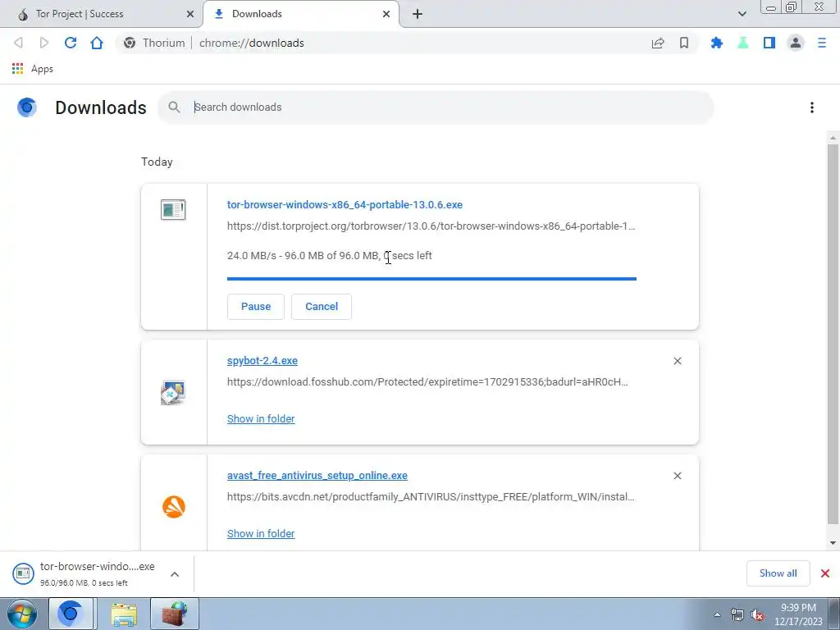Viewport: 840px width, 630px height.
Task: Click the download.fosshub.com source URL
Action: [x=427, y=382]
